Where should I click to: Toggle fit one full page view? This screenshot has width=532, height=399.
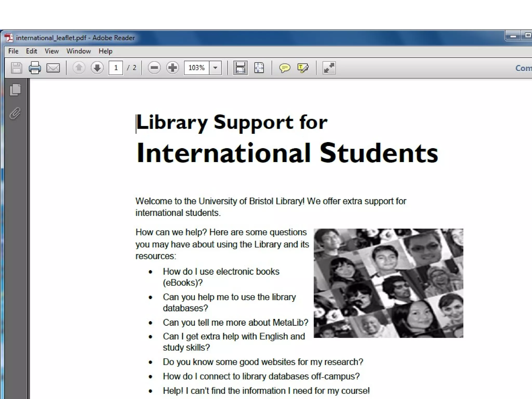click(259, 68)
